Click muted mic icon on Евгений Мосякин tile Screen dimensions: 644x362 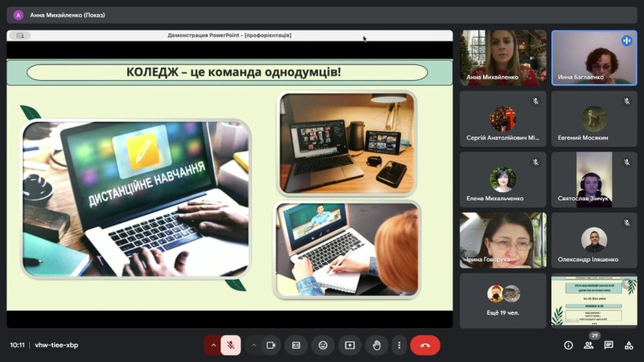pos(627,101)
